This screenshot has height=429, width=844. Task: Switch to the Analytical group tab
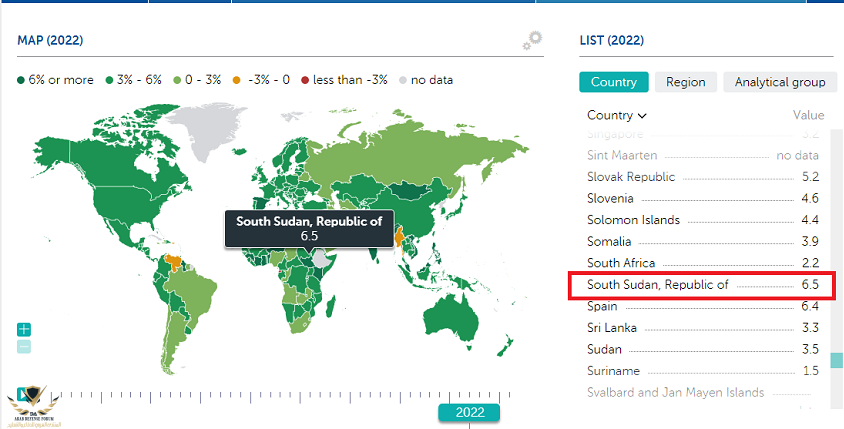780,82
